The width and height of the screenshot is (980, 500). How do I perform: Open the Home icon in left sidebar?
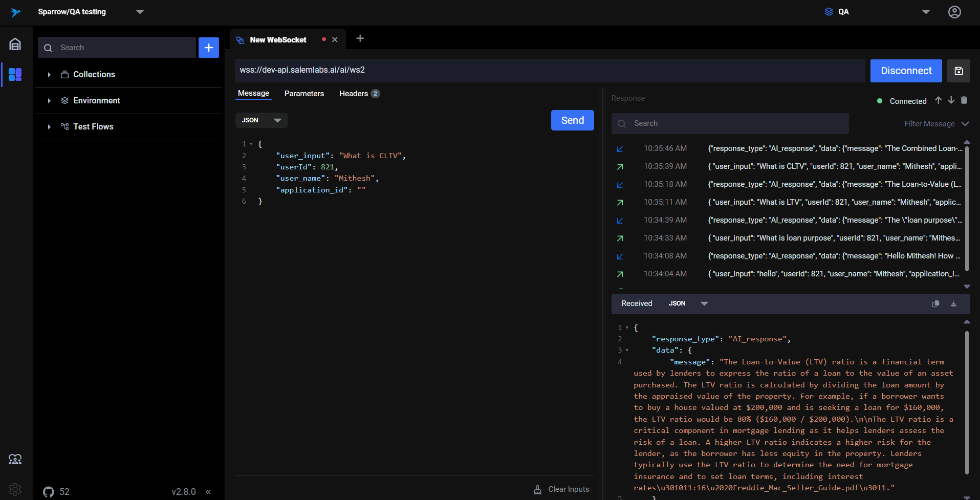tap(15, 45)
